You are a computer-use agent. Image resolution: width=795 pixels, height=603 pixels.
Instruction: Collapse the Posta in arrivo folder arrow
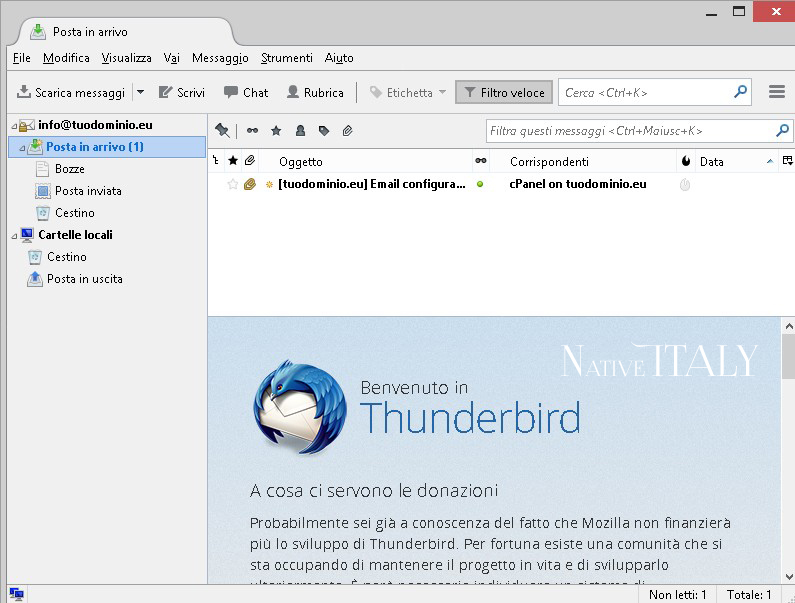click(x=22, y=148)
